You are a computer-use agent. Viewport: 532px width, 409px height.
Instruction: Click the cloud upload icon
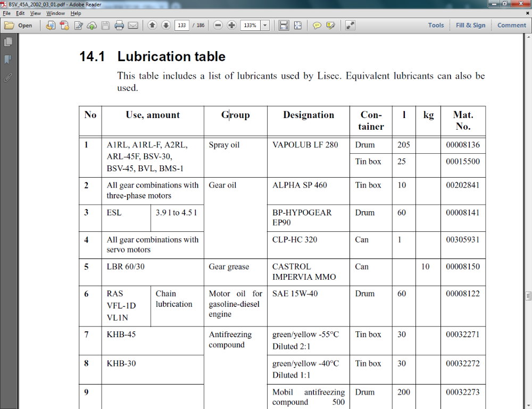point(92,26)
